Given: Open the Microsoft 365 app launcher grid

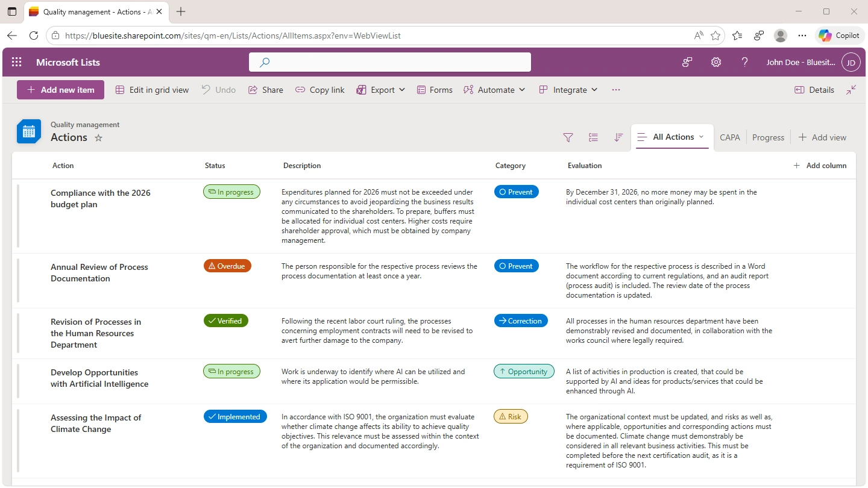Looking at the screenshot, I should point(17,62).
